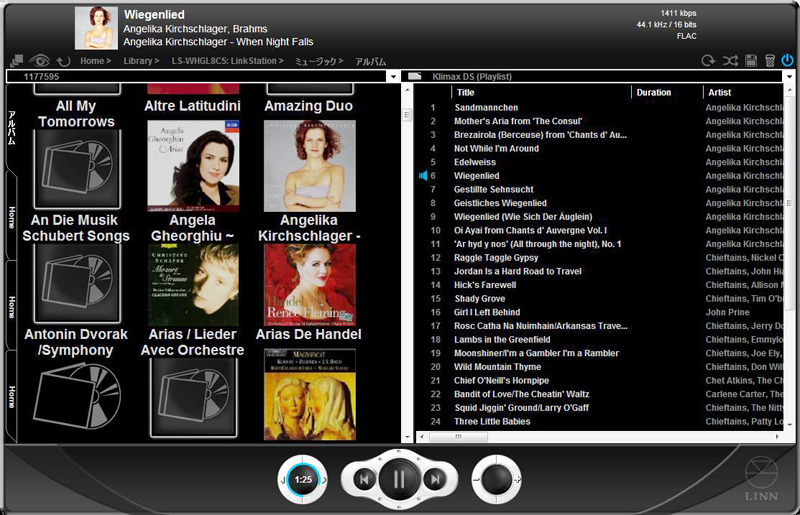Toggle repeat playback mode
The width and height of the screenshot is (800, 515).
(x=709, y=61)
